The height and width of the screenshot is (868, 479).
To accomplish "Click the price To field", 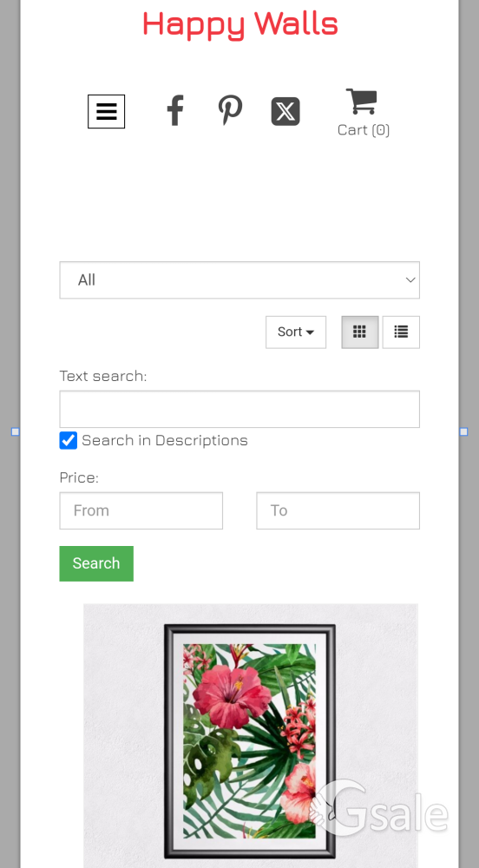I will [x=338, y=510].
